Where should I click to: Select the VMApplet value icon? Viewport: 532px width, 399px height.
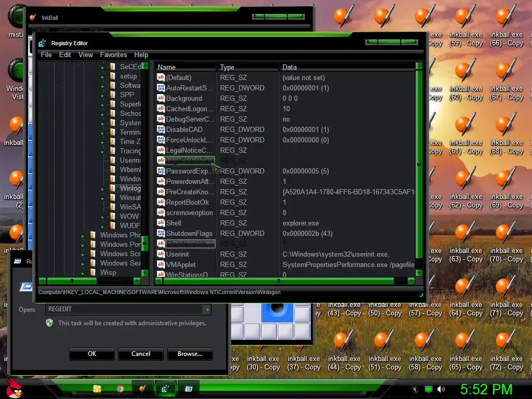[x=161, y=264]
